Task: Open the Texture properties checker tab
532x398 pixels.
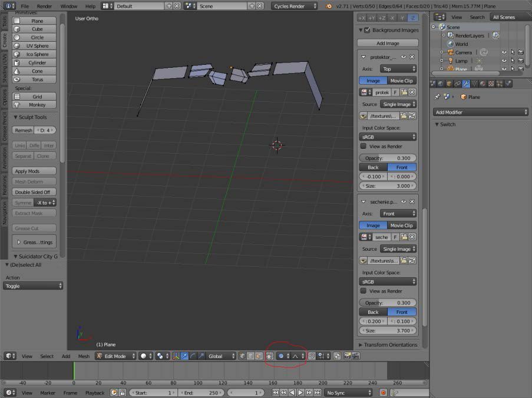Action: coord(491,84)
